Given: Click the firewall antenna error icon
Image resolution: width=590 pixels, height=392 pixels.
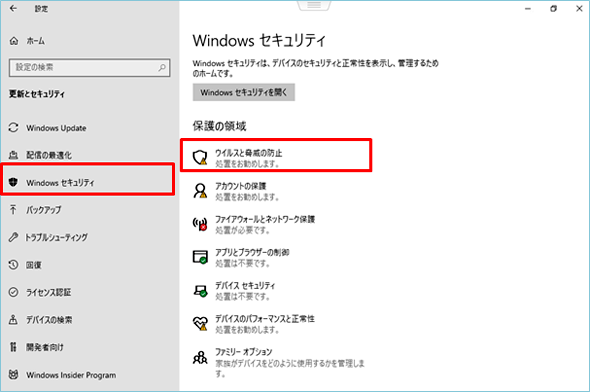Looking at the screenshot, I should 200,224.
